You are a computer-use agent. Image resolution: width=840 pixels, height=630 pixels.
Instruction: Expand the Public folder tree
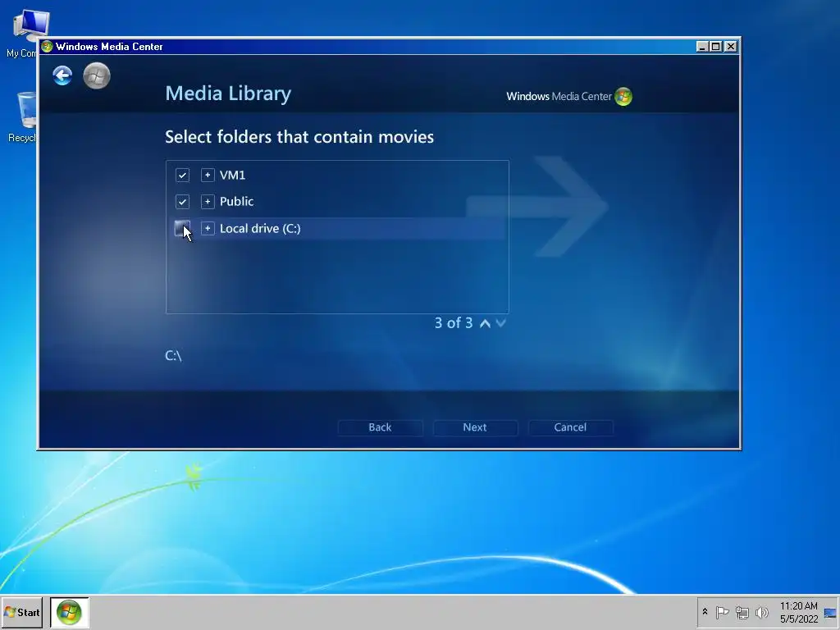(x=208, y=202)
